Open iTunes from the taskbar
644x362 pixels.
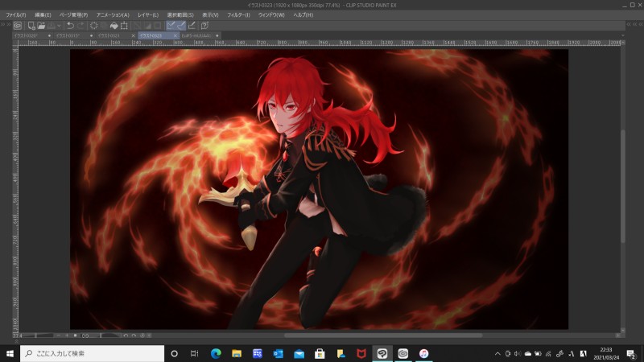[x=424, y=353]
